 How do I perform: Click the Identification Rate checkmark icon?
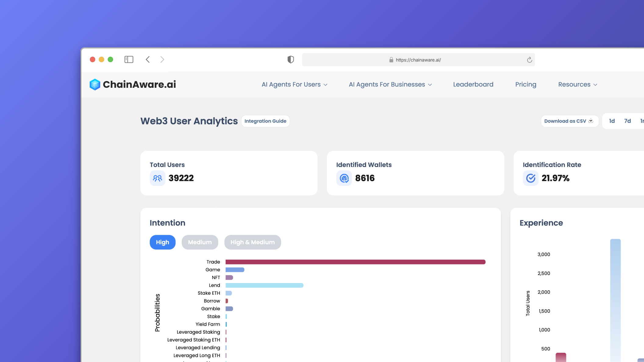click(x=531, y=178)
